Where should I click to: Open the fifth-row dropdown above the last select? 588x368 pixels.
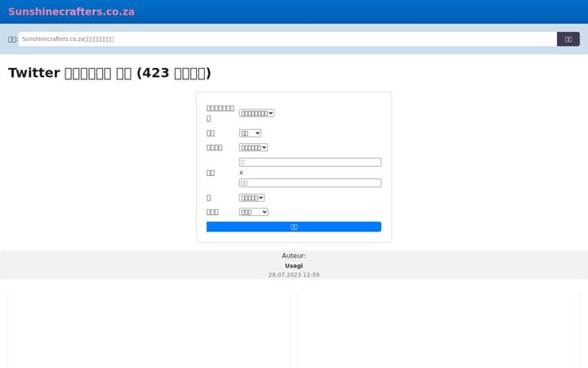tap(252, 198)
